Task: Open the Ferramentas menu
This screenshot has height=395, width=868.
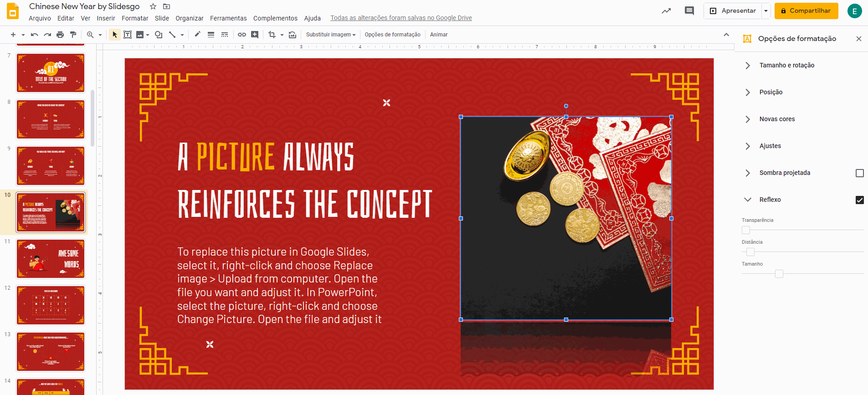Action: (228, 18)
